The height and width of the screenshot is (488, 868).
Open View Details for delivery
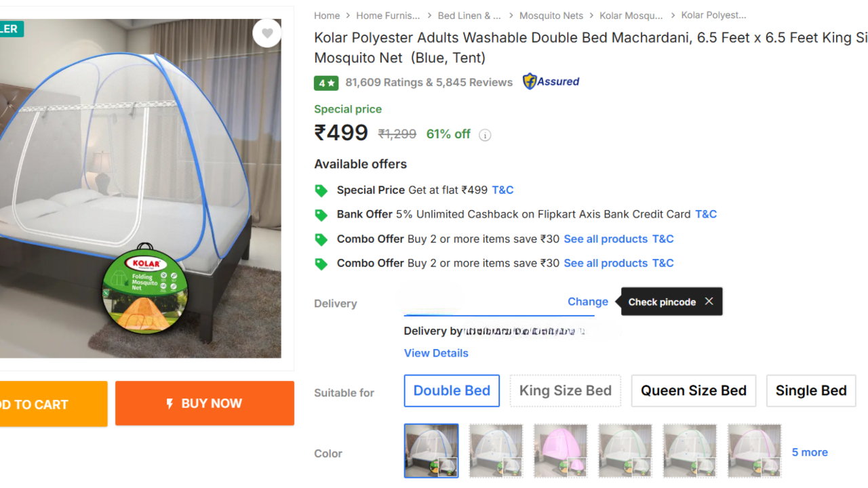pos(436,353)
